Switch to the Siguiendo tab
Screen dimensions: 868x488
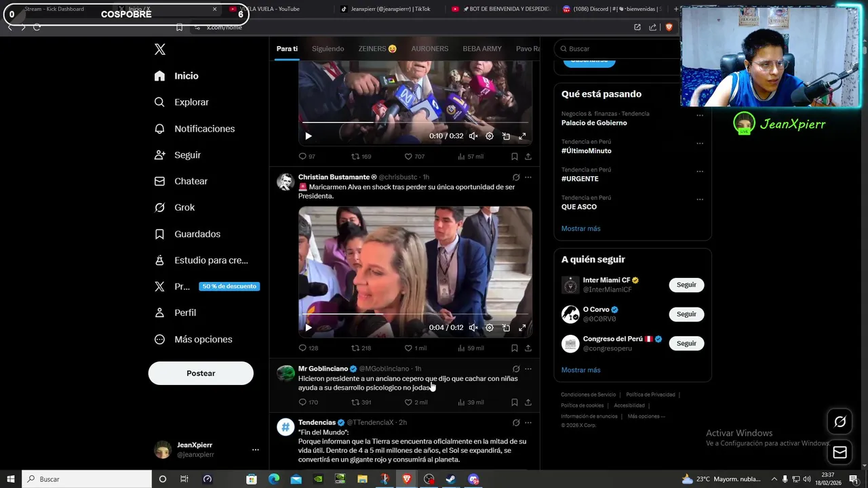coord(328,49)
